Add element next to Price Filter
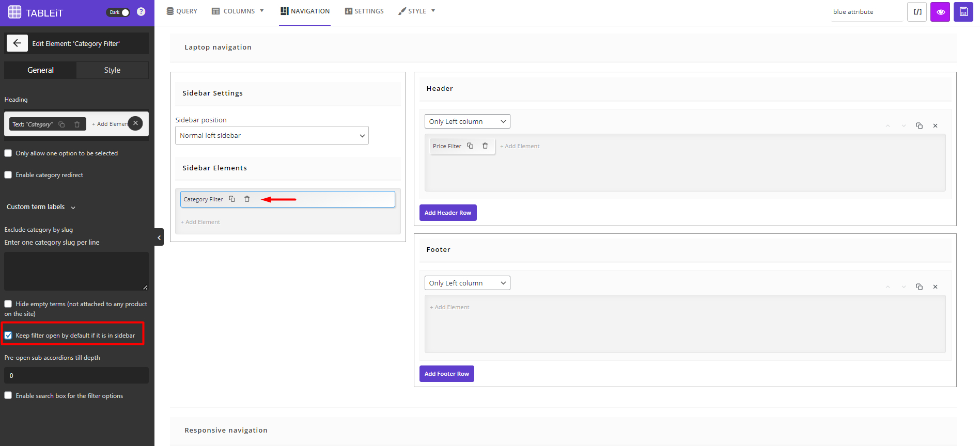Screen dimensions: 980x446 520,146
